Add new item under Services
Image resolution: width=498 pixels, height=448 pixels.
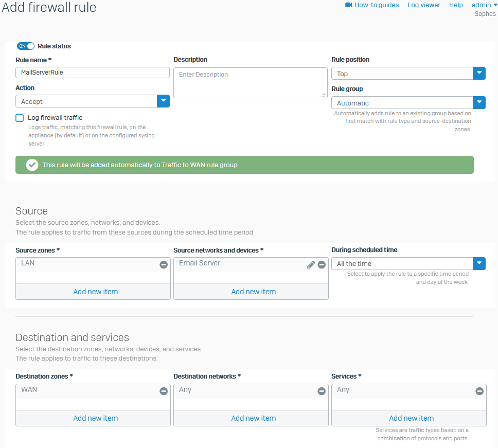411,418
